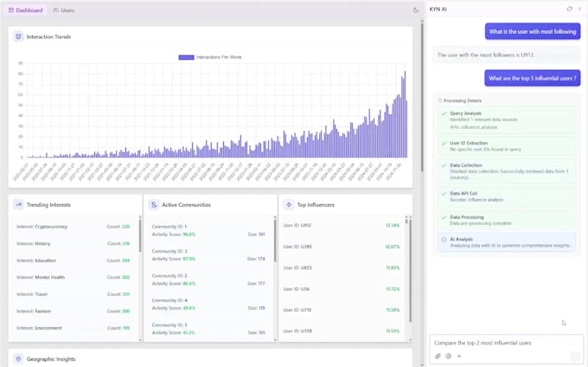Click the Interaction Trends panel icon
Screen dimensions: 588x367
click(x=18, y=36)
